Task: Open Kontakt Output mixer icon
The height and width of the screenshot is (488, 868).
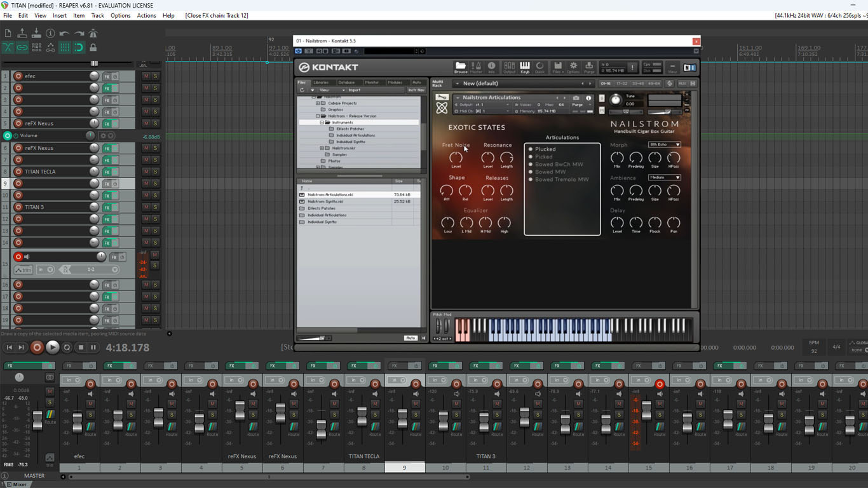Action: 509,67
